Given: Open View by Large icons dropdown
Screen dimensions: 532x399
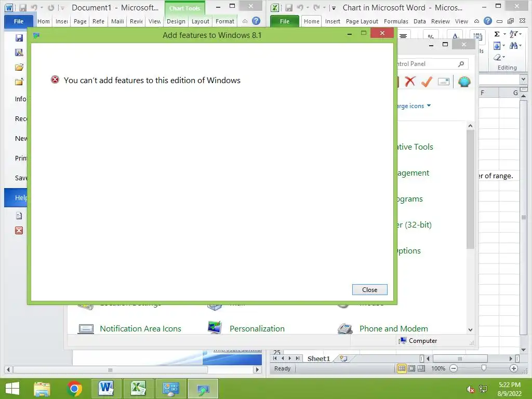Looking at the screenshot, I should [413, 106].
